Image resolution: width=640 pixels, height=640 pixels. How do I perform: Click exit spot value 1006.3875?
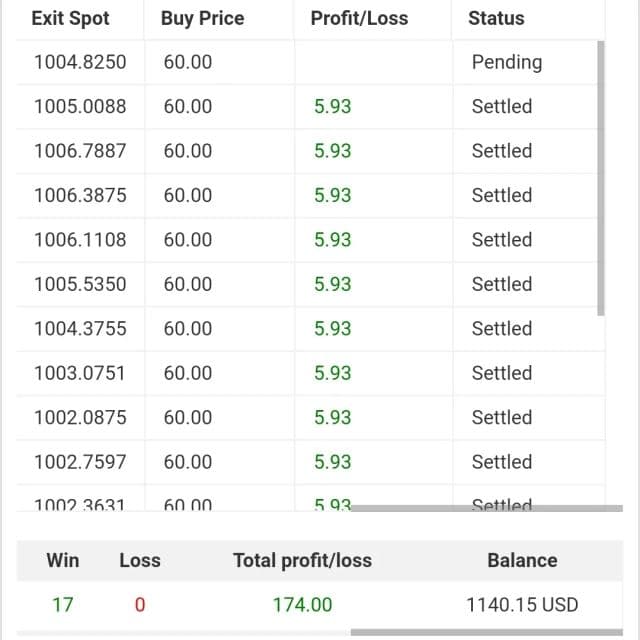[x=80, y=196]
